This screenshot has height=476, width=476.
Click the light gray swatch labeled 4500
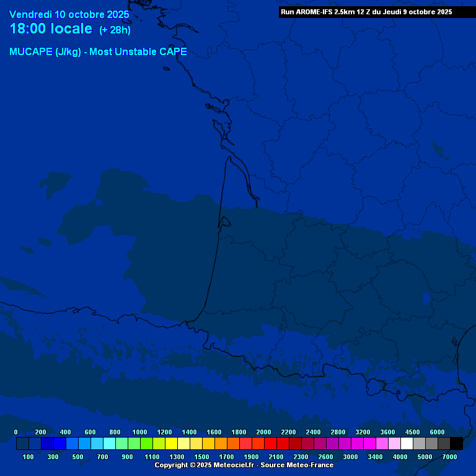419,443
